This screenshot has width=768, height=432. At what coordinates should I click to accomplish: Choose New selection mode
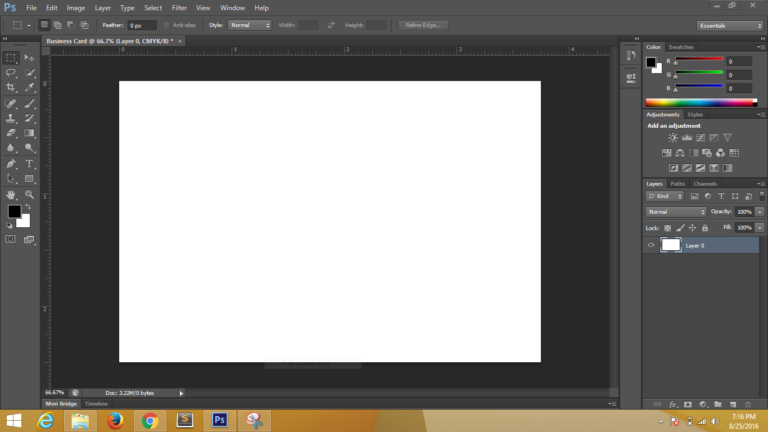pyautogui.click(x=44, y=25)
